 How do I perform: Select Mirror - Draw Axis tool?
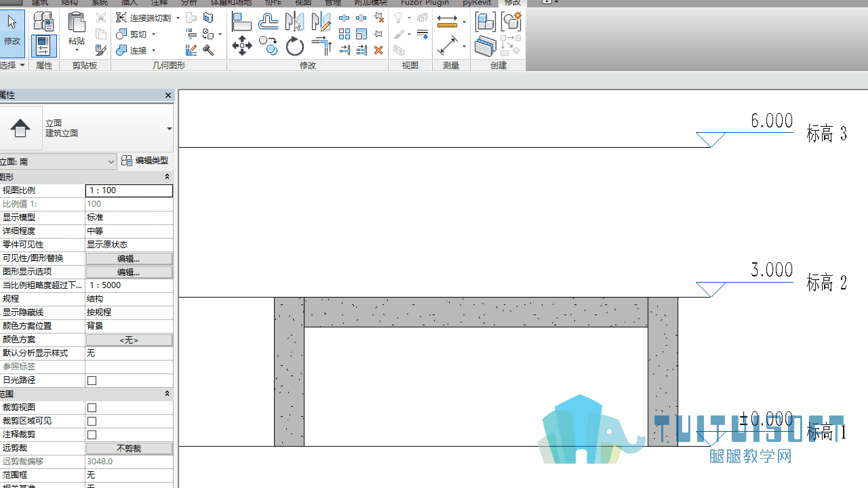[x=321, y=22]
